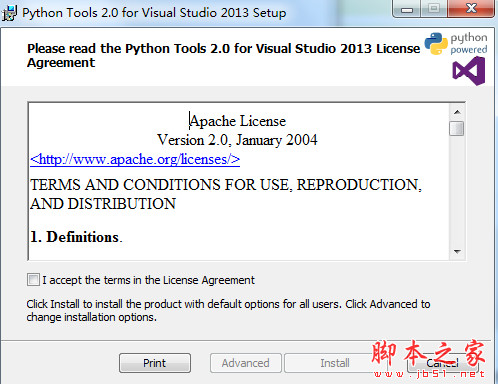Close the setup window
498x385 pixels.
click(471, 9)
